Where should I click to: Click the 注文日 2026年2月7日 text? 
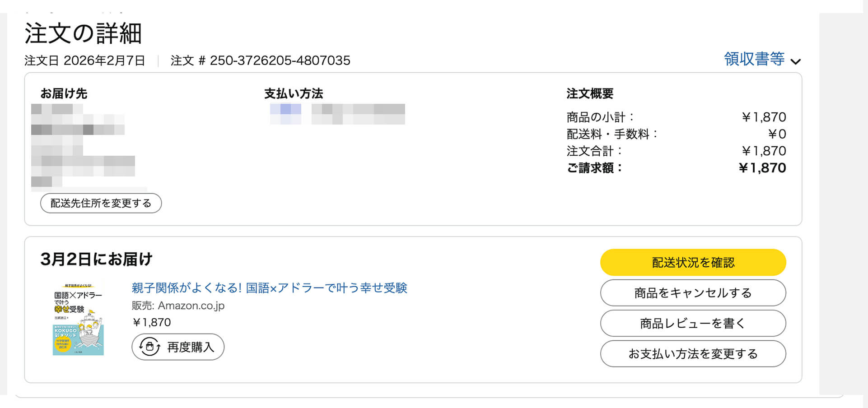point(85,60)
